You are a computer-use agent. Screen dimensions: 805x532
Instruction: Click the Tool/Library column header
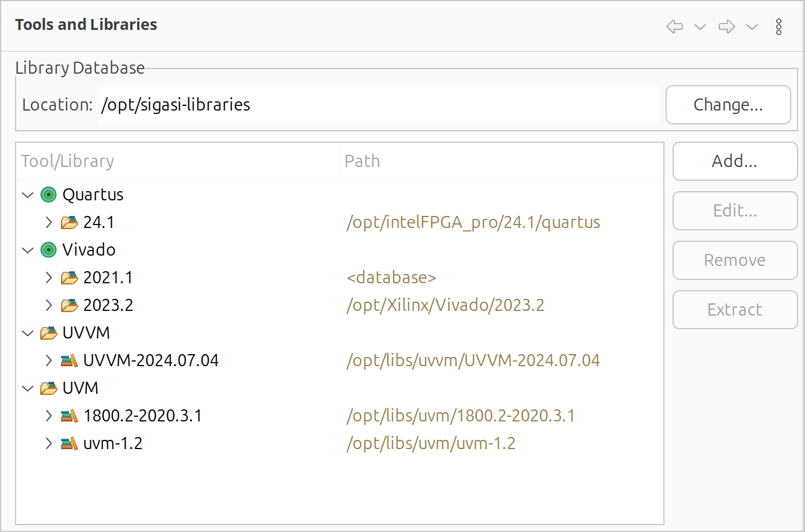(x=177, y=161)
